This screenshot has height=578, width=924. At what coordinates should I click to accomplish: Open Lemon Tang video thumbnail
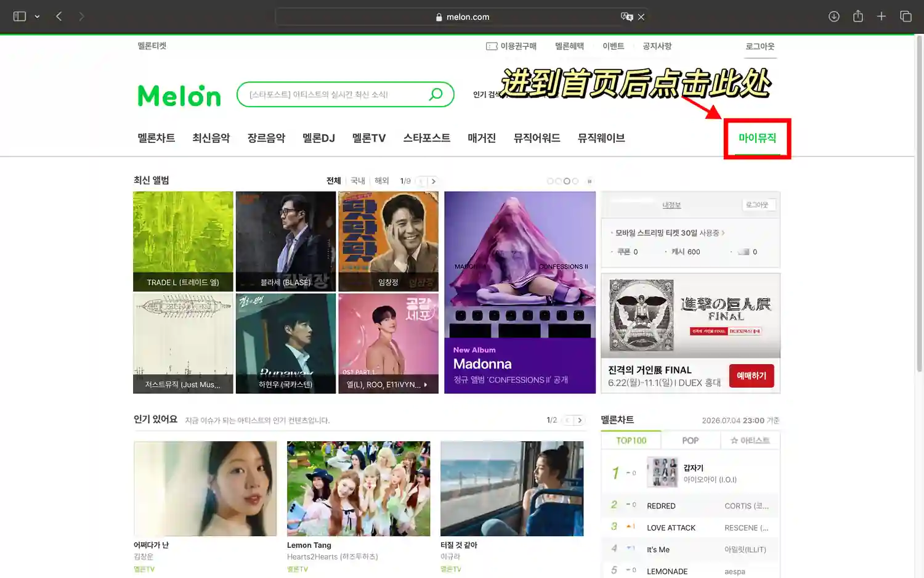click(x=359, y=489)
